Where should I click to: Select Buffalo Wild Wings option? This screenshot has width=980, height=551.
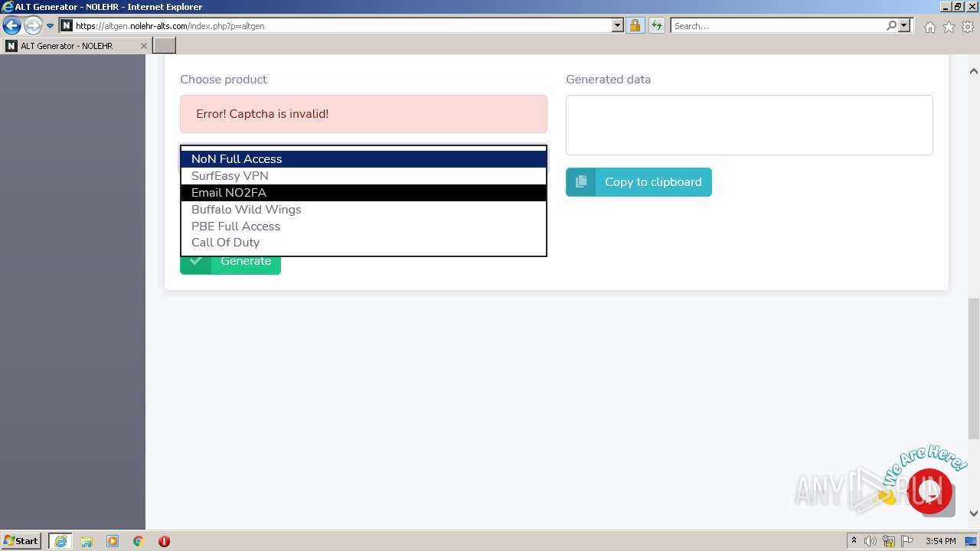click(364, 210)
